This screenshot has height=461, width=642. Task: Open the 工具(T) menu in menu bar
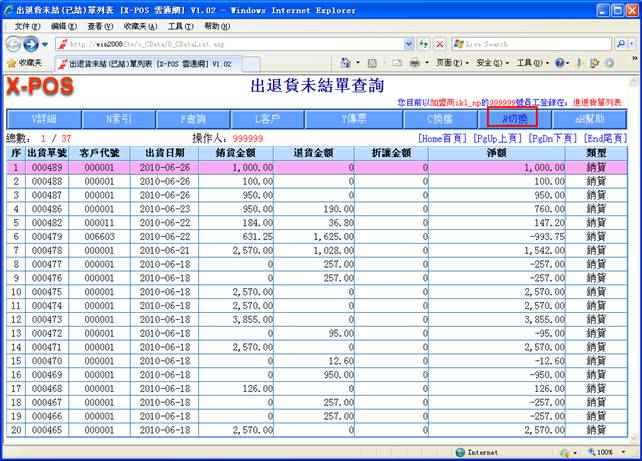pyautogui.click(x=180, y=26)
